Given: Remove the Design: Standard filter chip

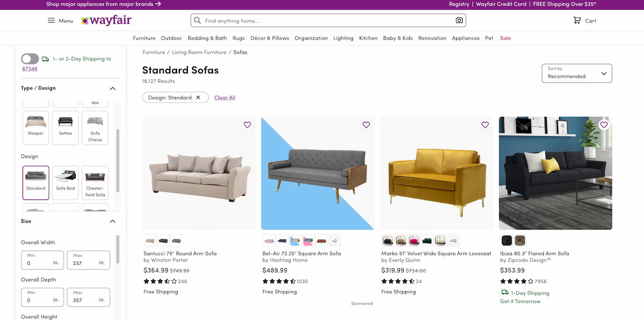Looking at the screenshot, I should pos(198,97).
